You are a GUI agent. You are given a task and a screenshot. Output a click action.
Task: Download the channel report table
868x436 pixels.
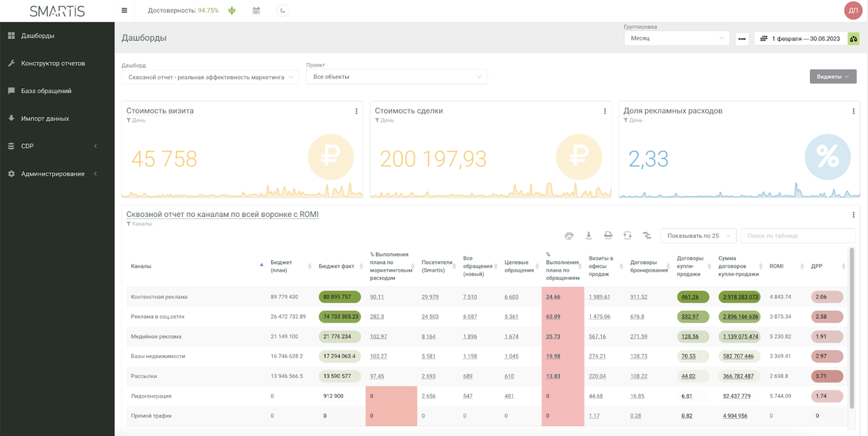click(x=588, y=235)
